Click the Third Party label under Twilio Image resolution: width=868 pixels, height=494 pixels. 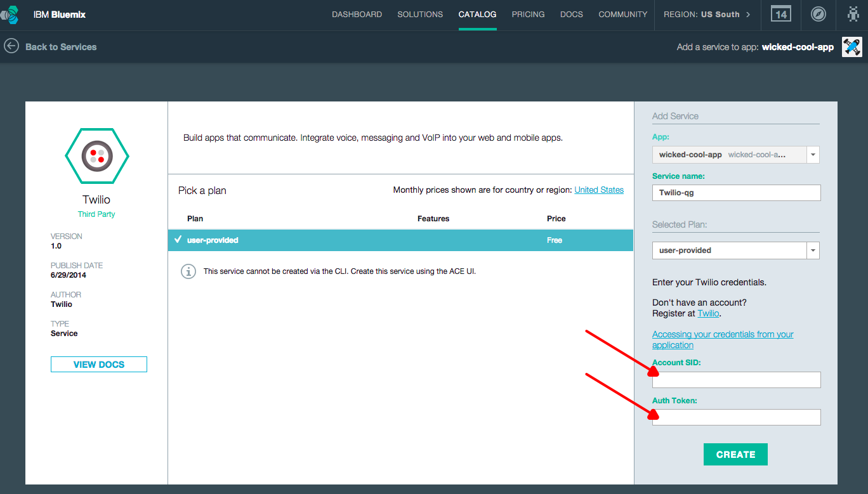96,214
